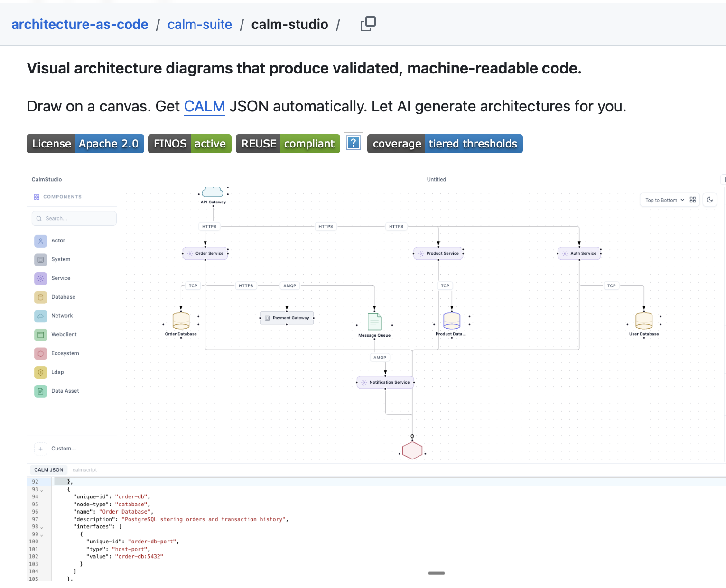
Task: Click the License Apache 2.0 badge
Action: point(85,144)
